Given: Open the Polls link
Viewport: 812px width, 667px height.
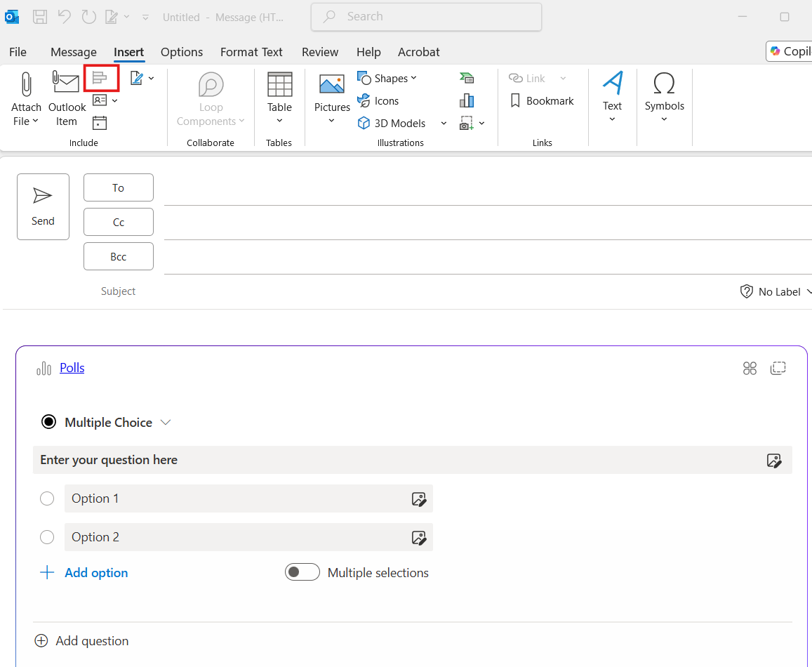Looking at the screenshot, I should point(72,368).
